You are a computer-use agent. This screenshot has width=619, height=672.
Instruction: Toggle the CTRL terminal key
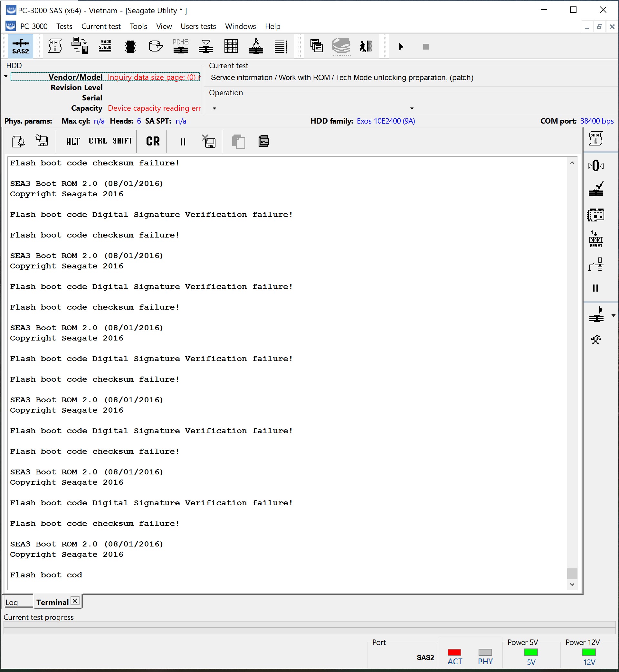[x=98, y=141]
